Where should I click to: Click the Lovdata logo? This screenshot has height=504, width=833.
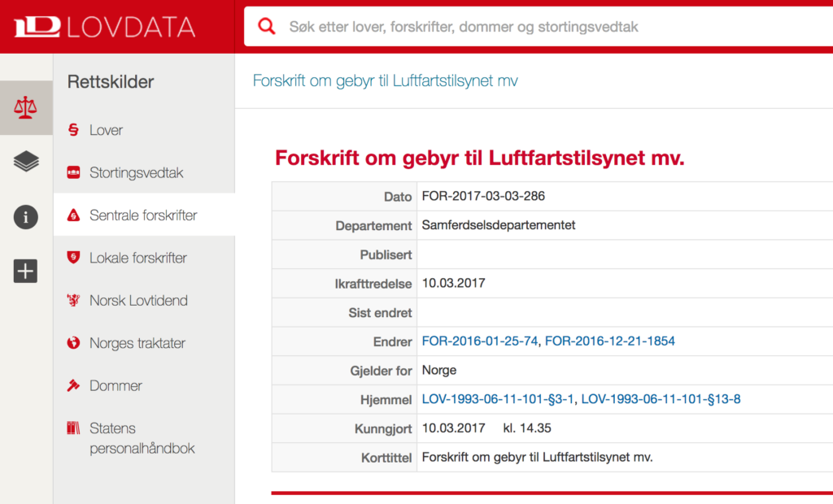point(104,27)
